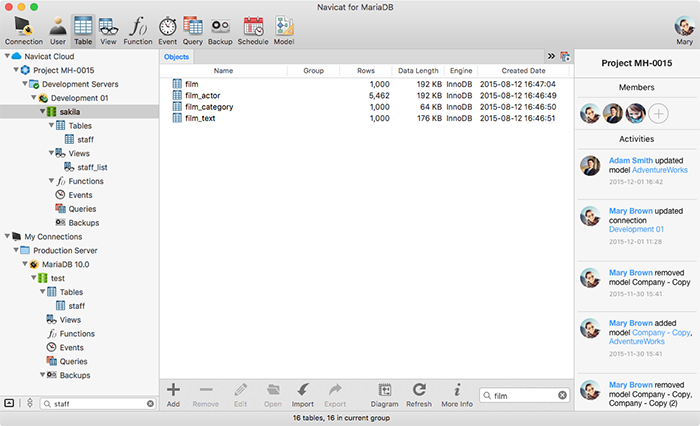Collapse Views under sakila

click(x=51, y=153)
